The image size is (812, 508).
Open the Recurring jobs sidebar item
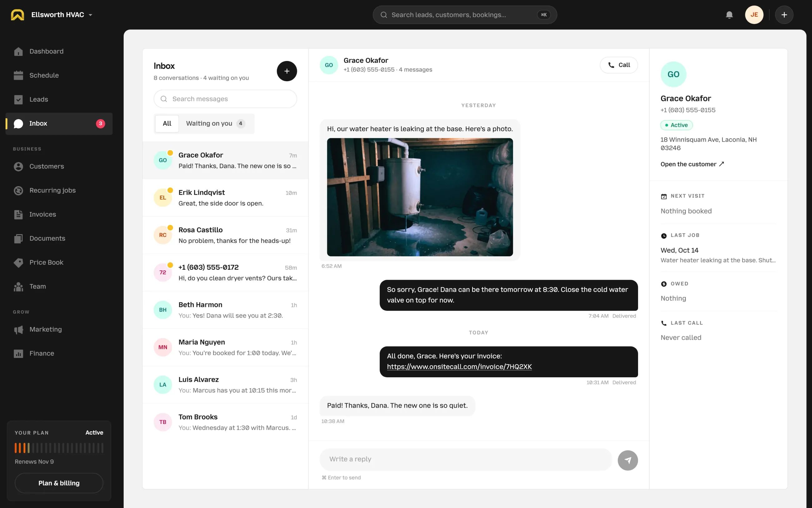[x=59, y=190]
